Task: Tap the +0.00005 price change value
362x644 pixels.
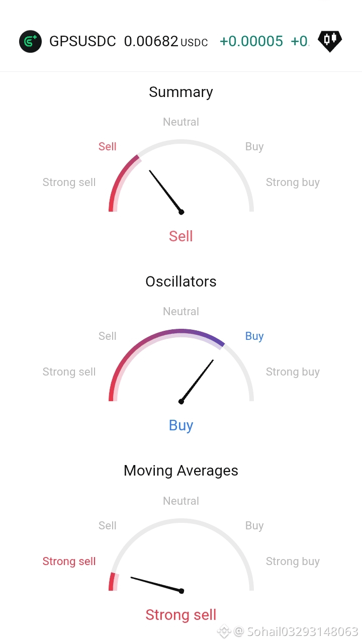Action: pos(251,41)
